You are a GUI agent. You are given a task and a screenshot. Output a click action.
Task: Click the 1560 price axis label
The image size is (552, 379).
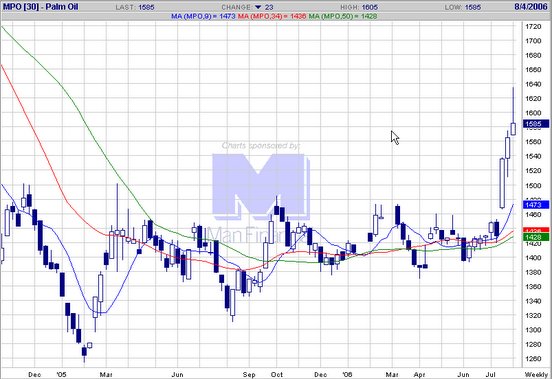(x=533, y=142)
